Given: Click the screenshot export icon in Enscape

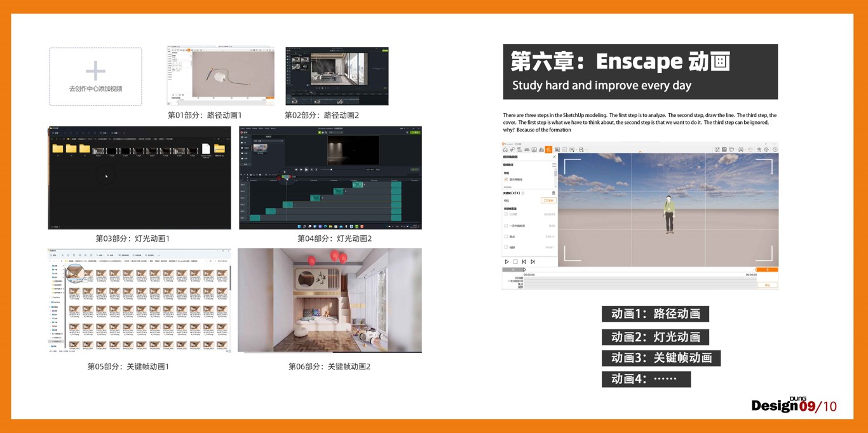Looking at the screenshot, I should pos(557,150).
